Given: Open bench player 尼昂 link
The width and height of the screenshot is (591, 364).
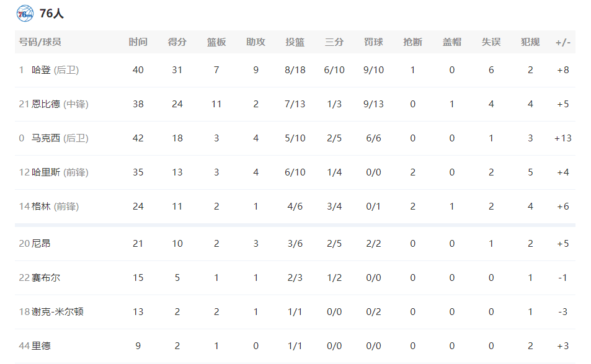Looking at the screenshot, I should coord(41,244).
